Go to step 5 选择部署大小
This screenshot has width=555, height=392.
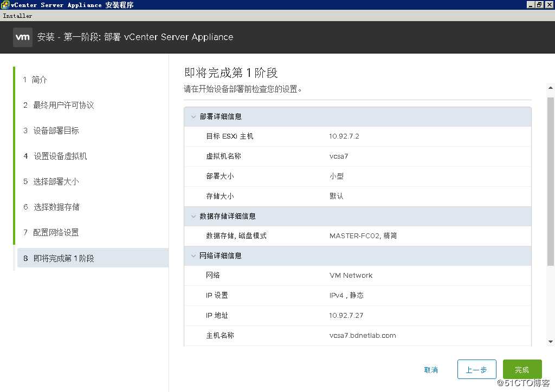(51, 182)
